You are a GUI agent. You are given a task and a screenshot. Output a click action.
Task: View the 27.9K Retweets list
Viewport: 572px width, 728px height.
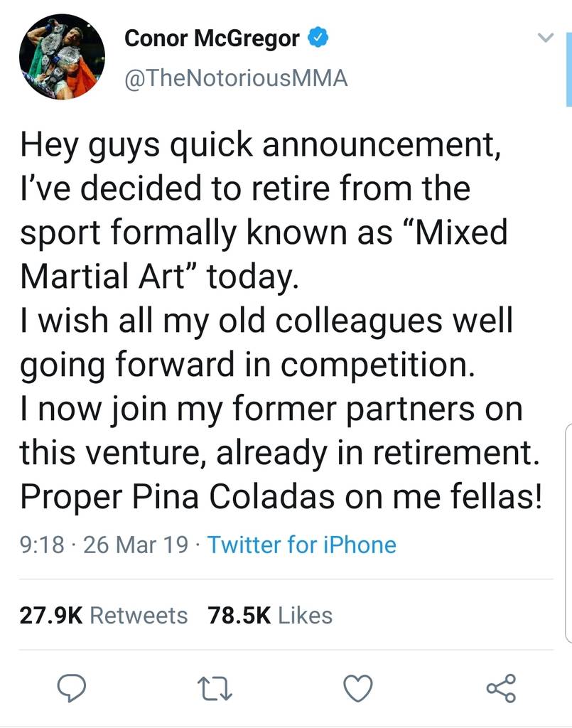(x=104, y=615)
